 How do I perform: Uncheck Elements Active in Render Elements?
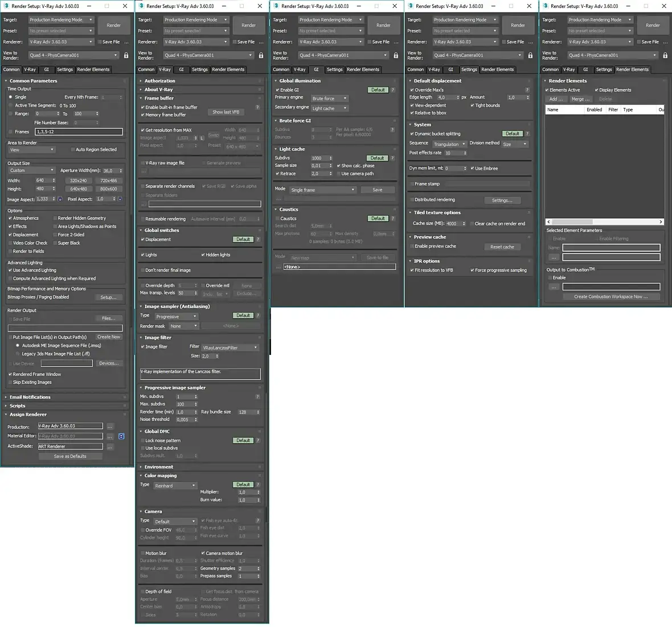pos(547,90)
